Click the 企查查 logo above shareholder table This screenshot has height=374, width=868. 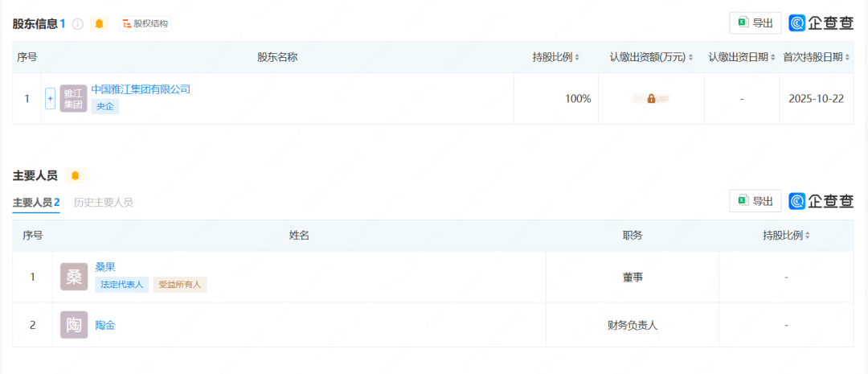coord(821,23)
